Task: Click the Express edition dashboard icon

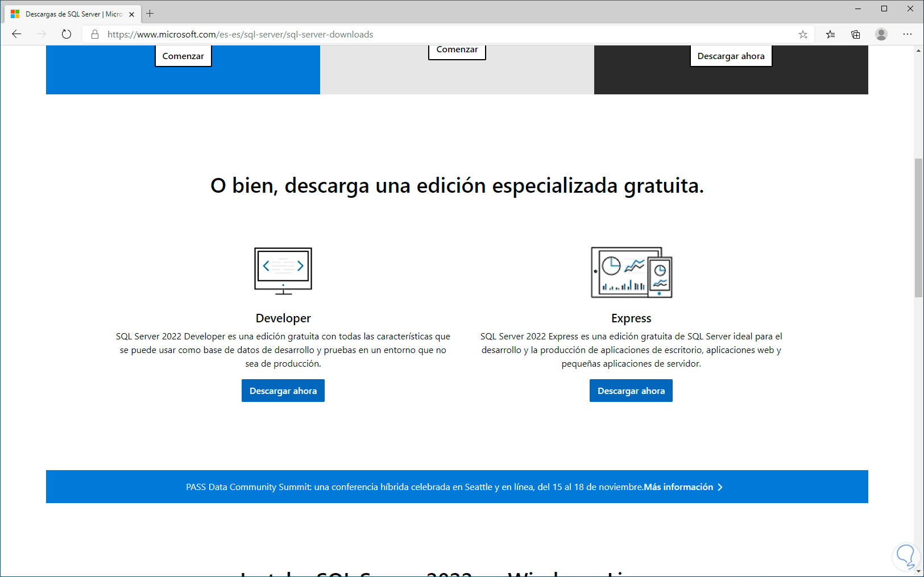Action: click(631, 272)
